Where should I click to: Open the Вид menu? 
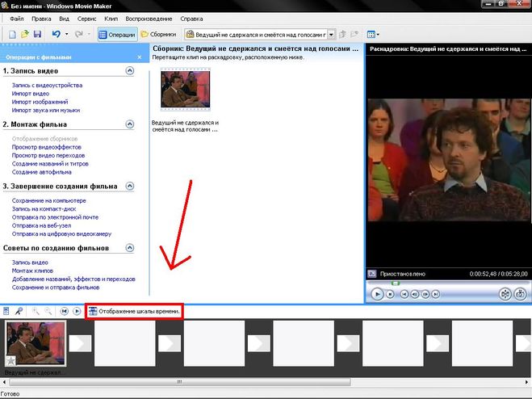[x=64, y=19]
